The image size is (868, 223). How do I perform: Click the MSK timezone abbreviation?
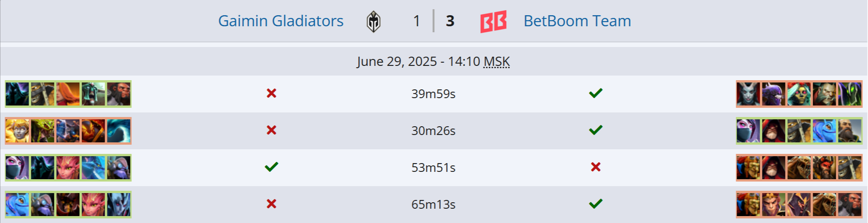496,62
